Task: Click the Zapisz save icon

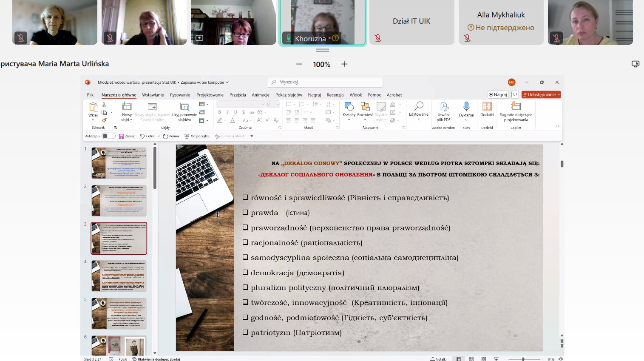Action: 122,136
